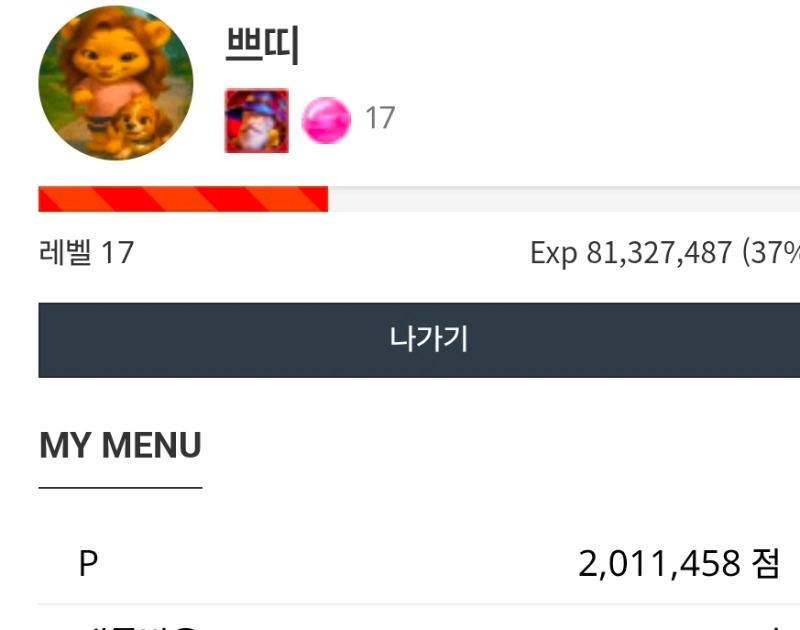The image size is (800, 630).
Task: Tap the number 17 beside the pink orb
Action: [380, 118]
